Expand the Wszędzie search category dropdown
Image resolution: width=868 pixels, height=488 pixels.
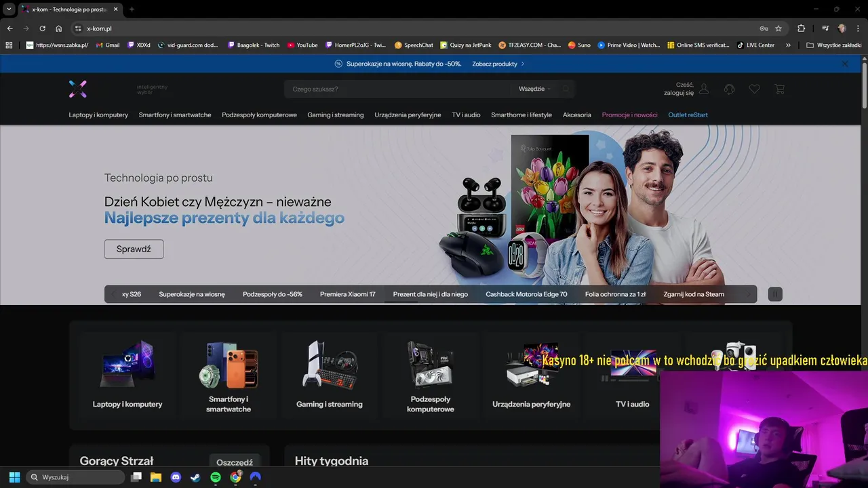click(x=534, y=89)
